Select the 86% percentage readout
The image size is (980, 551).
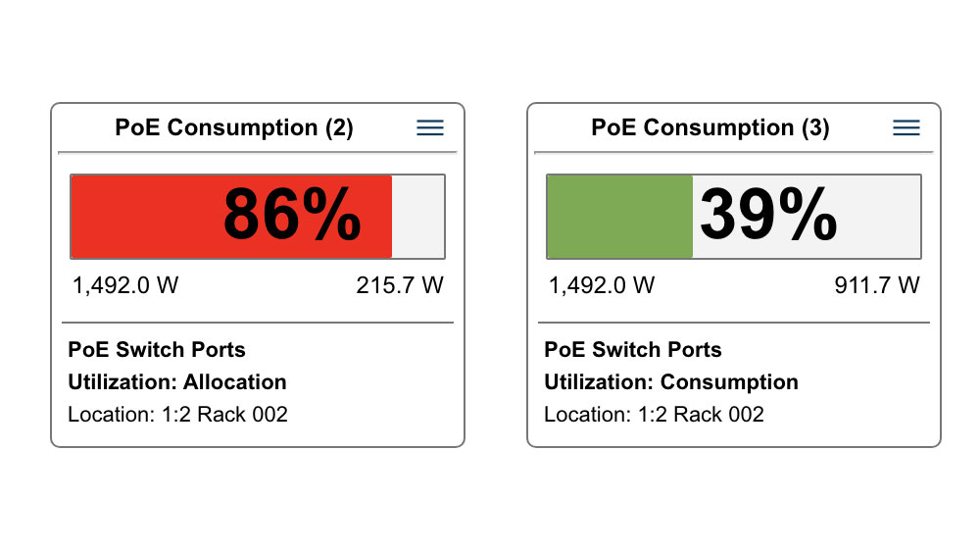(292, 216)
